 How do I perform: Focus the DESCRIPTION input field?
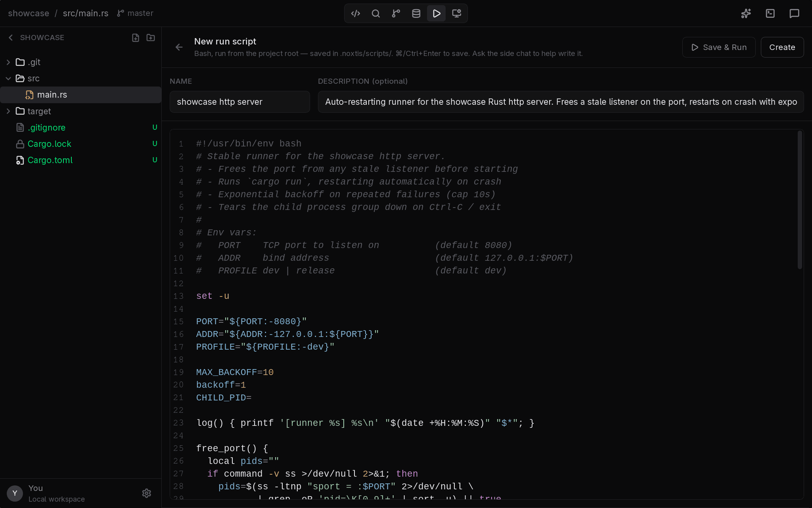coord(561,102)
